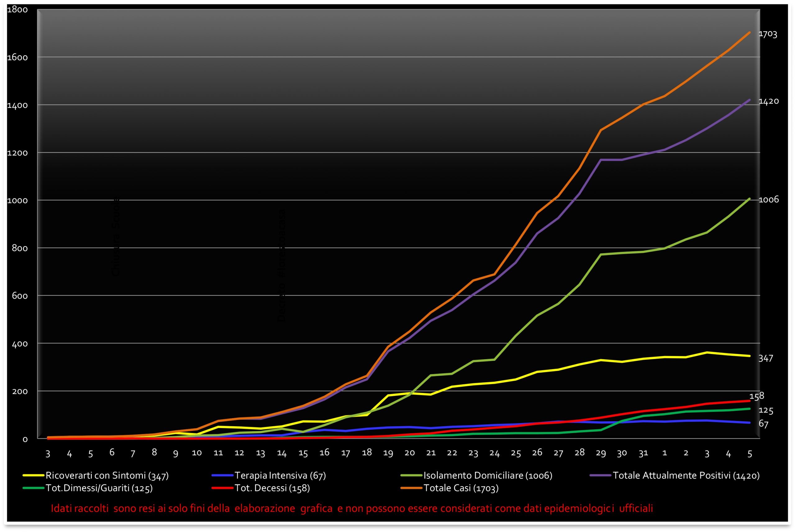Click the Ricoverarti con Sintomi legend entry

click(107, 475)
